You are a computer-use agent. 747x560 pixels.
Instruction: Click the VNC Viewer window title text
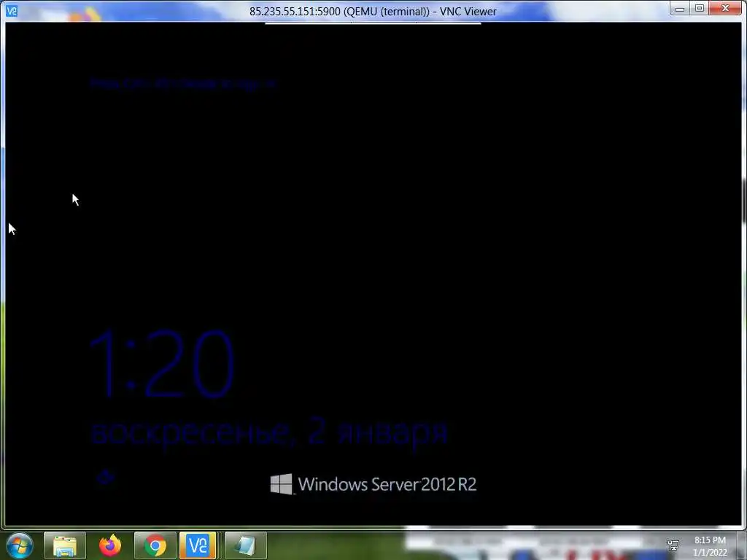point(373,11)
